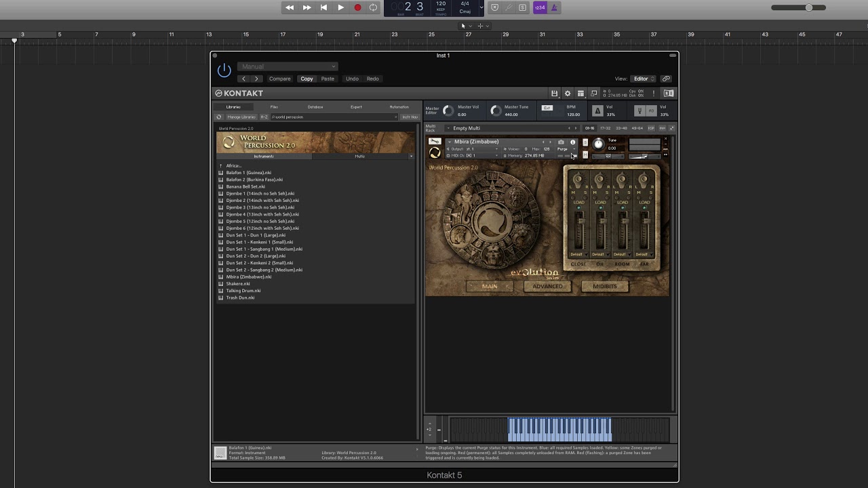The height and width of the screenshot is (488, 868).
Task: Click the ADVANCED button on instrument panel
Action: point(547,286)
